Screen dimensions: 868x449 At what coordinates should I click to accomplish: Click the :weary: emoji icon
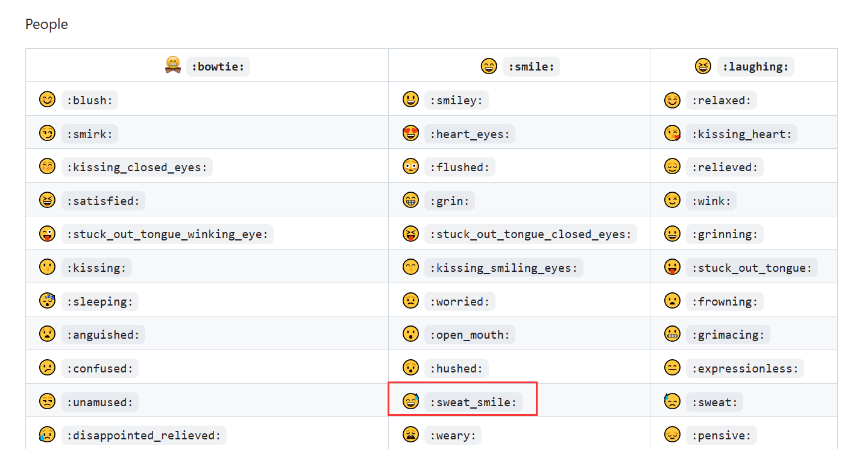pos(410,435)
